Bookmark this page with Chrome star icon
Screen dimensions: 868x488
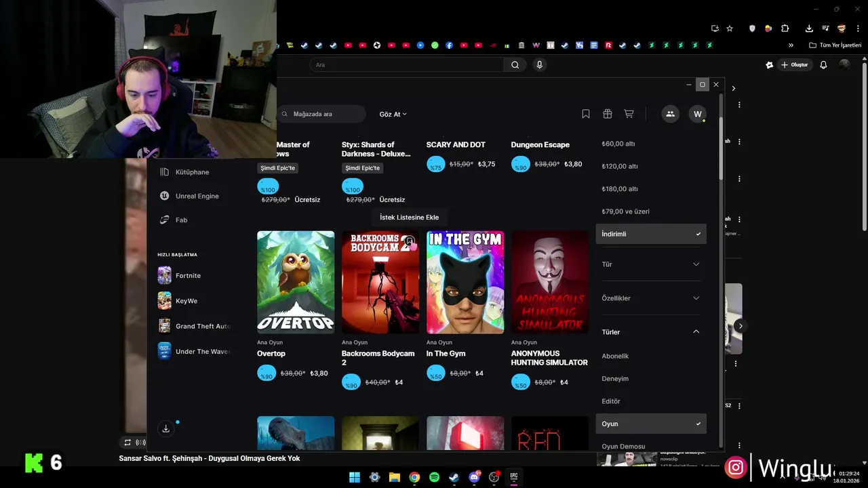pyautogui.click(x=730, y=28)
